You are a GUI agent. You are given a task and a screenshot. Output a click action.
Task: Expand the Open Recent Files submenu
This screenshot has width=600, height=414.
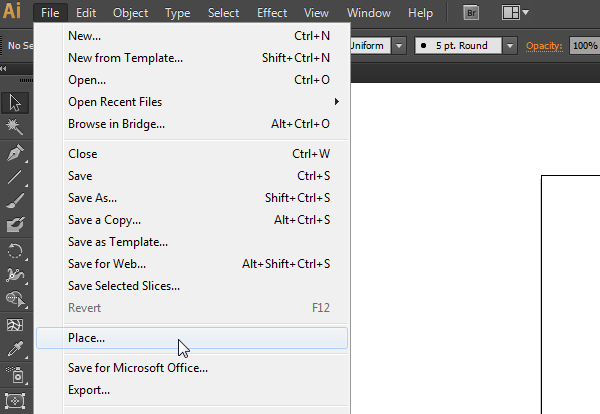click(200, 102)
